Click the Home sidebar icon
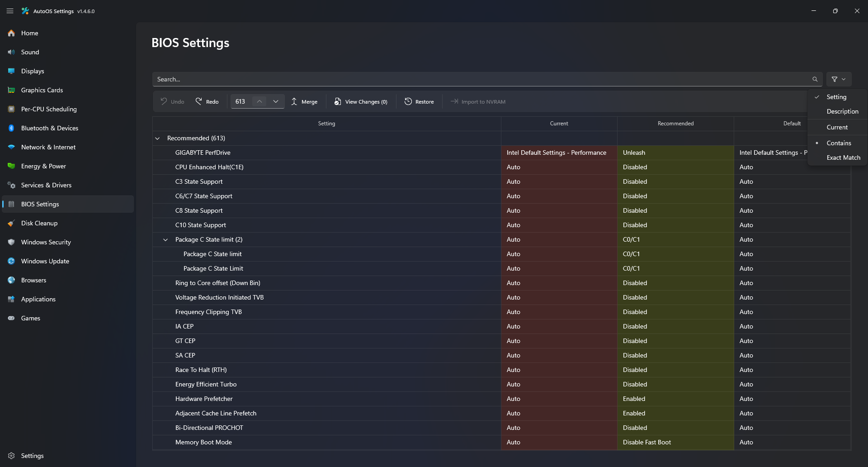This screenshot has height=467, width=868. pyautogui.click(x=11, y=33)
